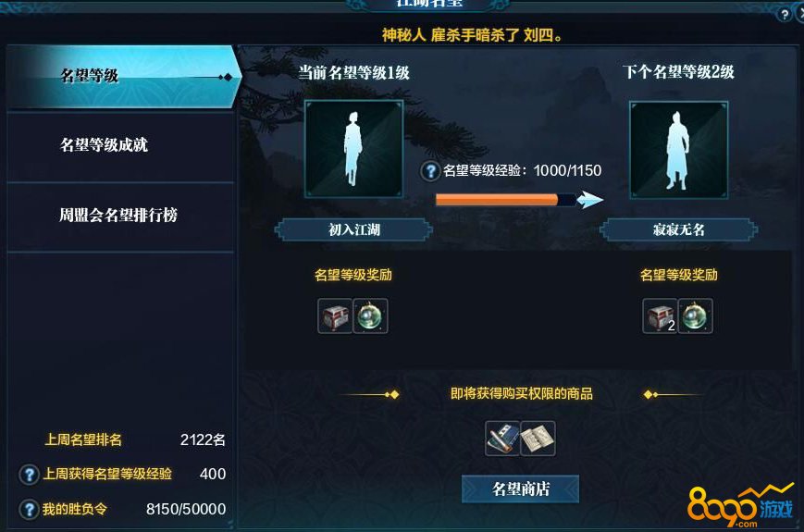Click the help icon beside 我的胜负令
This screenshot has width=804, height=532.
[x=30, y=510]
